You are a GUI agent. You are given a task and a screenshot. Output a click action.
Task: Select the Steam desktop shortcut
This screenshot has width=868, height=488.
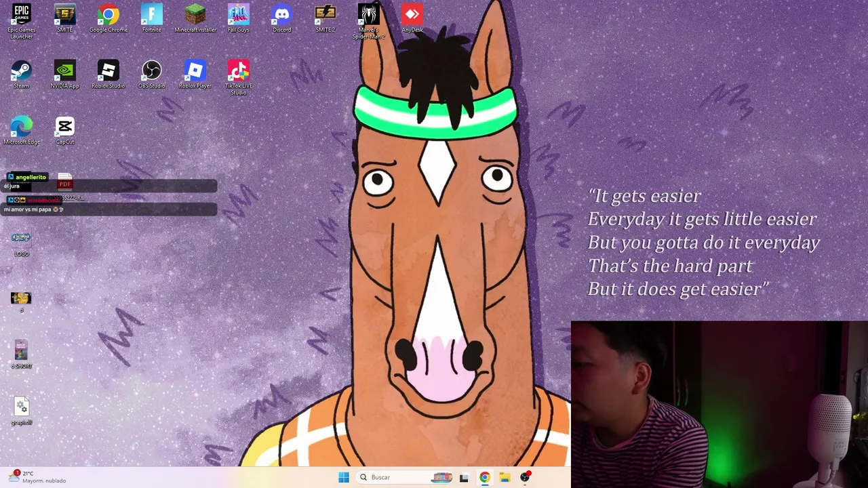[x=22, y=75]
